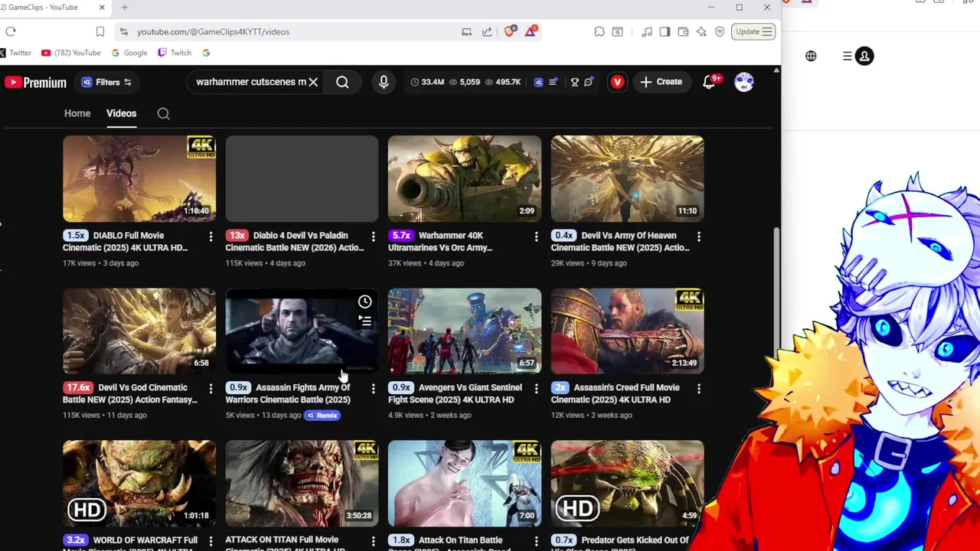Click the YouTube search magnifier button
This screenshot has width=980, height=551.
click(x=342, y=82)
